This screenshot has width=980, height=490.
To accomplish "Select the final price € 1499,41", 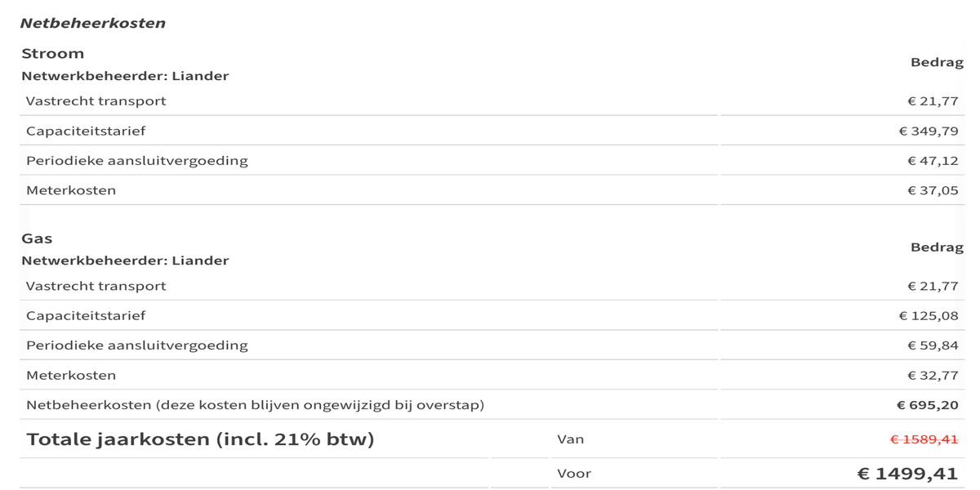I will click(x=906, y=474).
